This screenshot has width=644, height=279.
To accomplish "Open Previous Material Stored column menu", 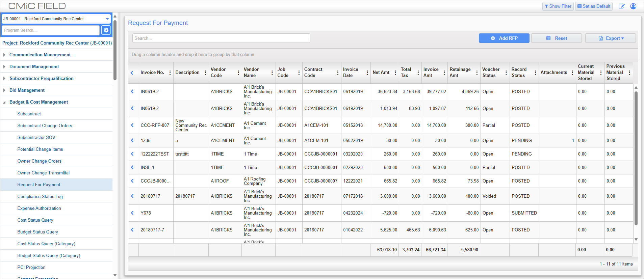I will coord(629,73).
